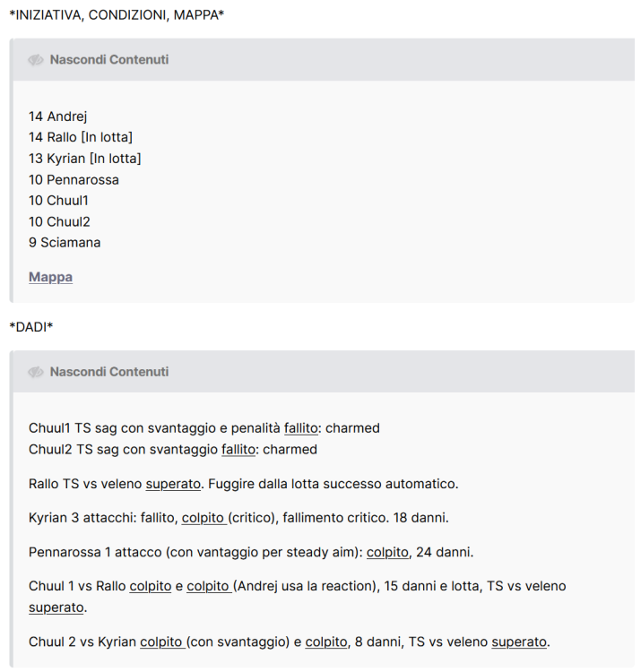The width and height of the screenshot is (641, 672).
Task: Click the eye icon in the DADI spoiler header
Action: [36, 372]
